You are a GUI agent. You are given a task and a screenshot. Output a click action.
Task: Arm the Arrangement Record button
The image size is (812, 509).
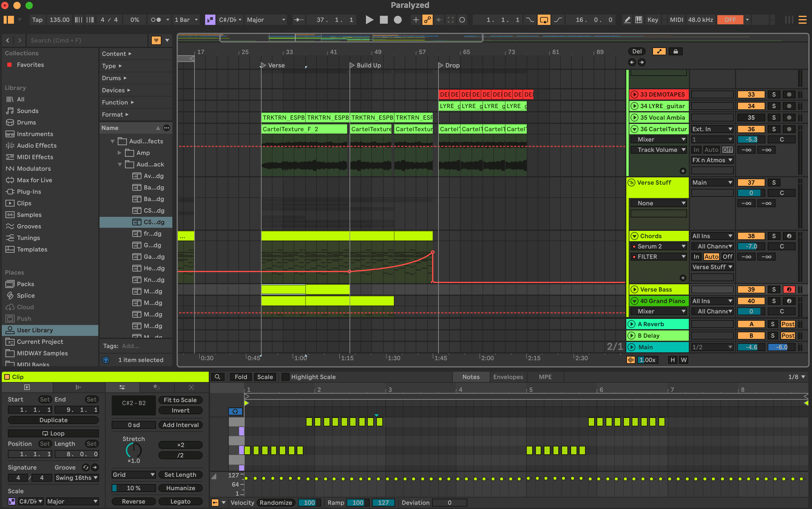coord(398,19)
